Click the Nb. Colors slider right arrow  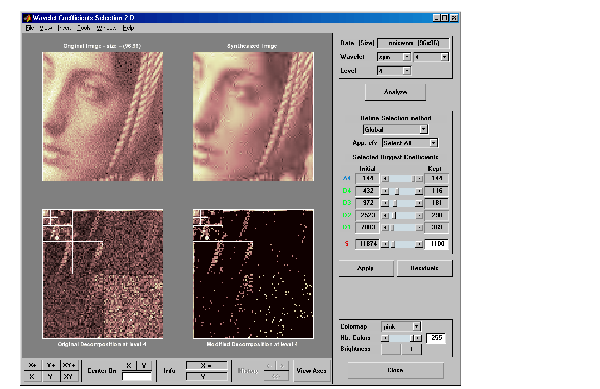418,338
